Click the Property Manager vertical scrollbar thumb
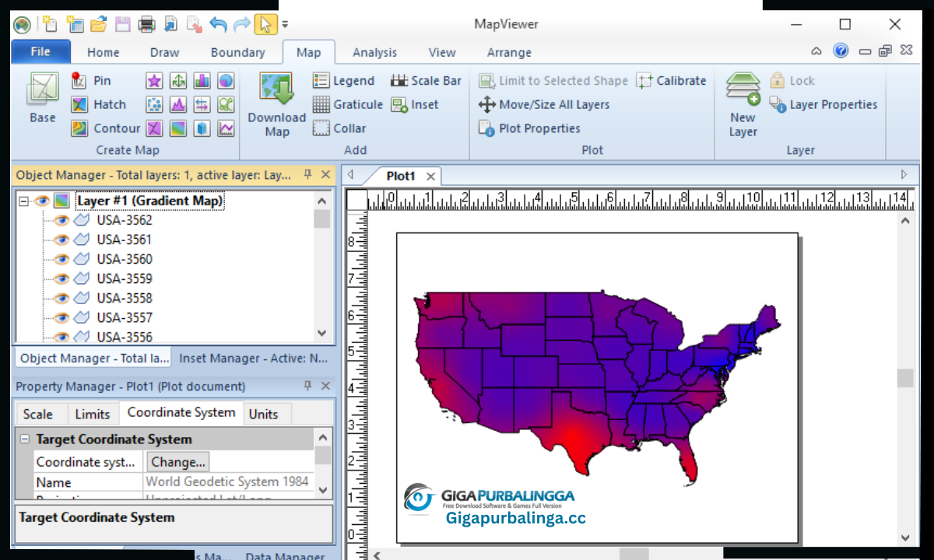Image resolution: width=934 pixels, height=560 pixels. click(x=322, y=456)
